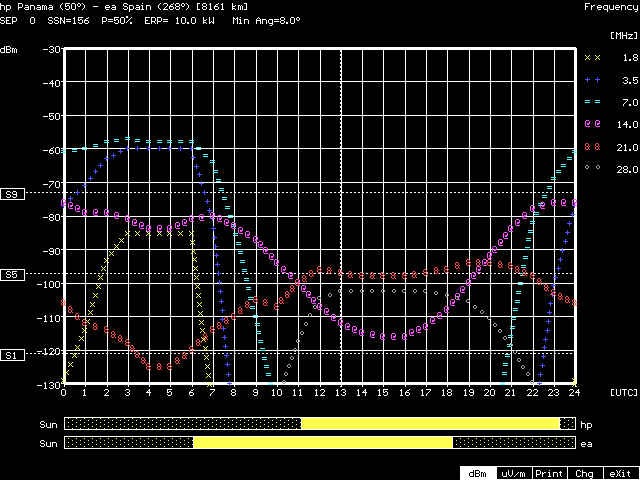Click the 'hp' label beside the sun bar

point(586,425)
